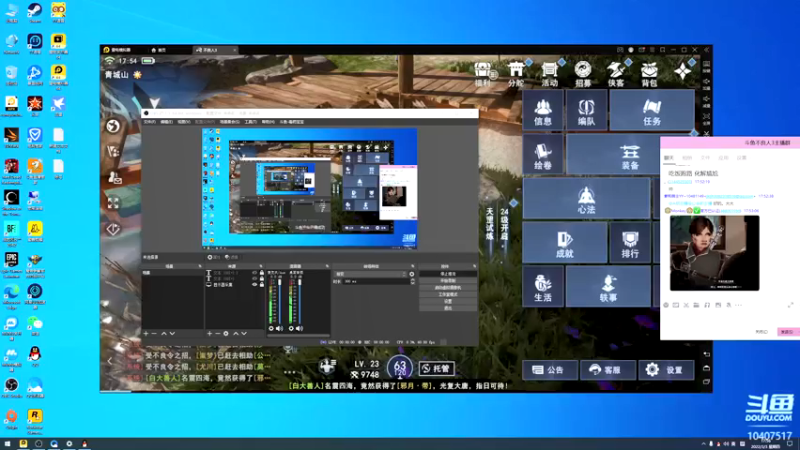This screenshot has height=450, width=800.
Task: Adjust the transition duration stepper arrows
Action: pos(412,281)
